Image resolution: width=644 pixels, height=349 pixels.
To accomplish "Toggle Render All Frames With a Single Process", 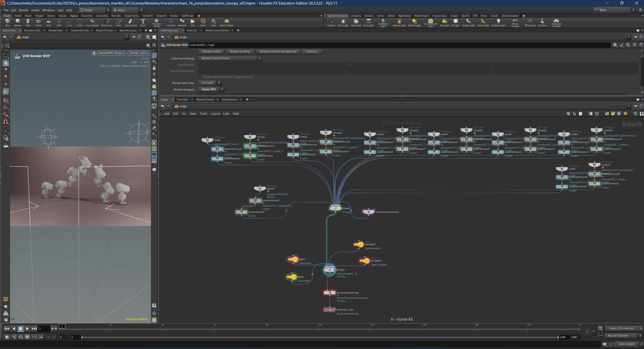I will 200,77.
